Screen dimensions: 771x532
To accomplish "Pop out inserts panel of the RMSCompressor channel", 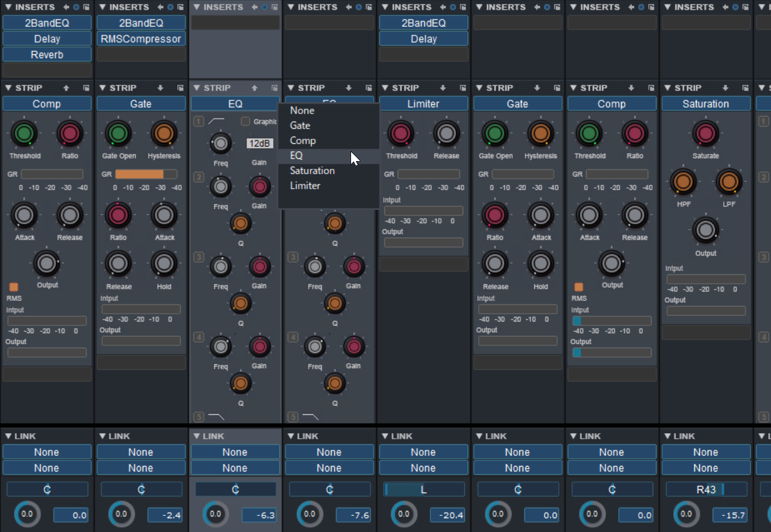I will click(x=181, y=7).
